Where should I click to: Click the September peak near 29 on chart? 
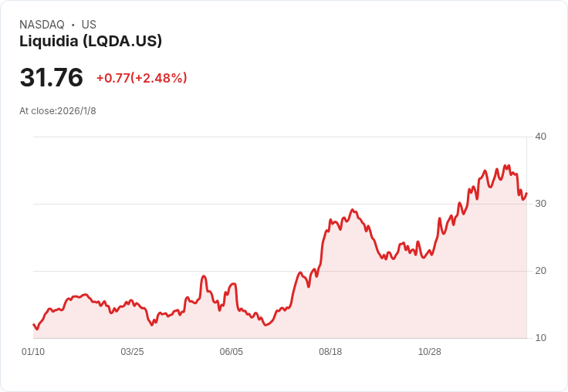(352, 210)
